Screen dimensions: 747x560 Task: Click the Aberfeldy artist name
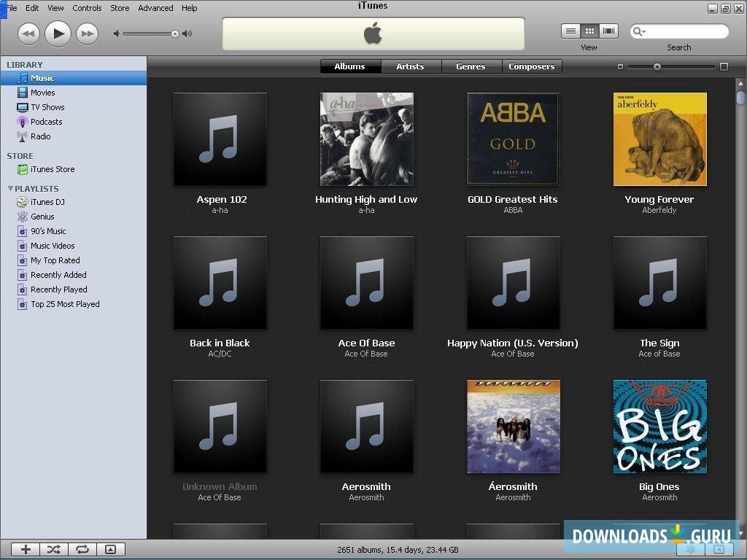tap(659, 210)
